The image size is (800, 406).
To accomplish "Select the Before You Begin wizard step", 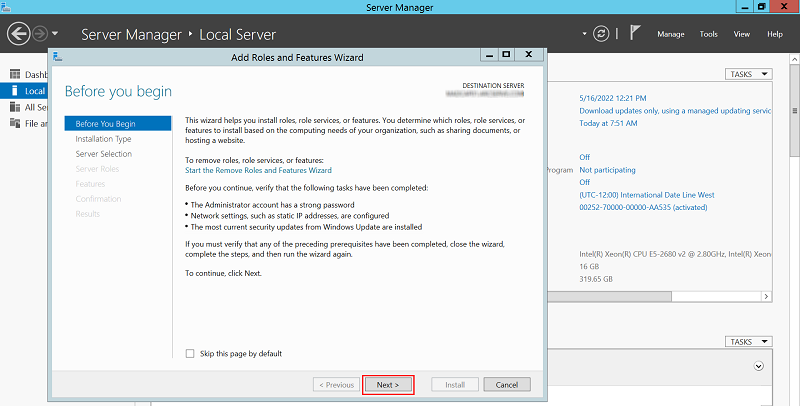I will pyautogui.click(x=118, y=123).
